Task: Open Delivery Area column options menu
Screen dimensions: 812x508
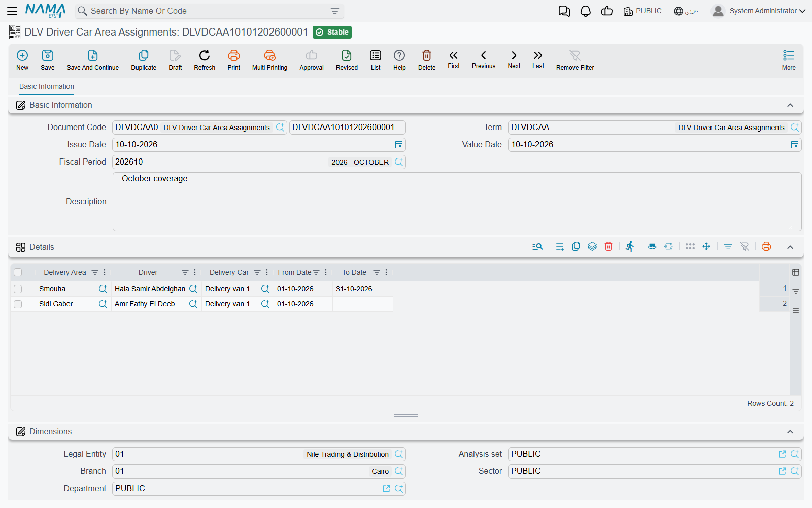Action: 105,272
